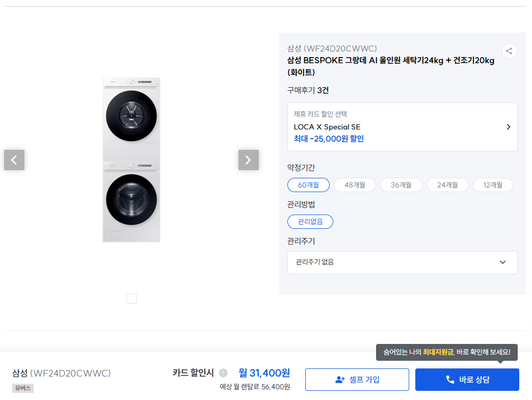Image resolution: width=532 pixels, height=400 pixels.
Task: Click the share icon
Action: (x=509, y=51)
